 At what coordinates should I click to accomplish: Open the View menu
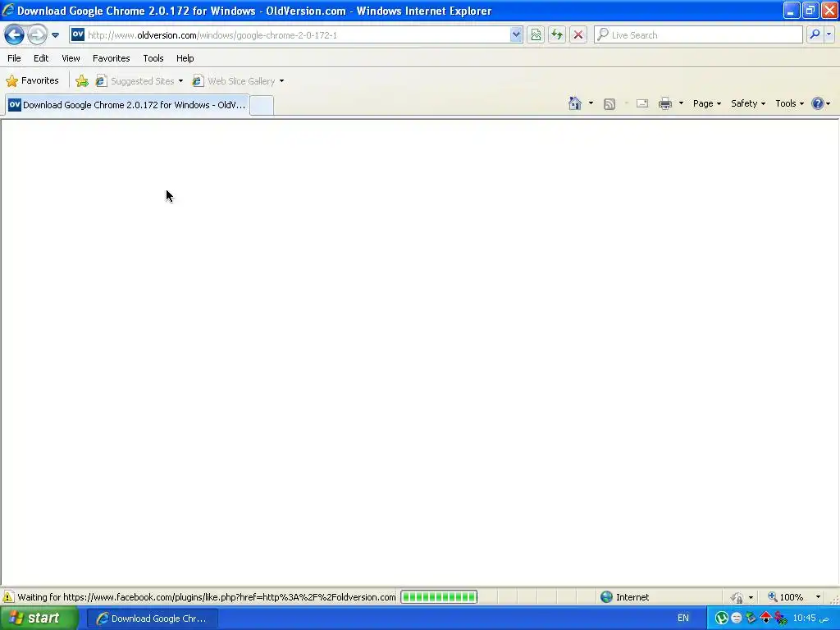pyautogui.click(x=71, y=58)
